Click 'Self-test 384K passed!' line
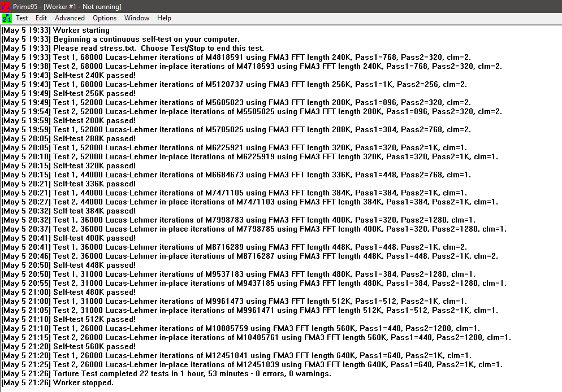The width and height of the screenshot is (562, 392). click(68, 211)
